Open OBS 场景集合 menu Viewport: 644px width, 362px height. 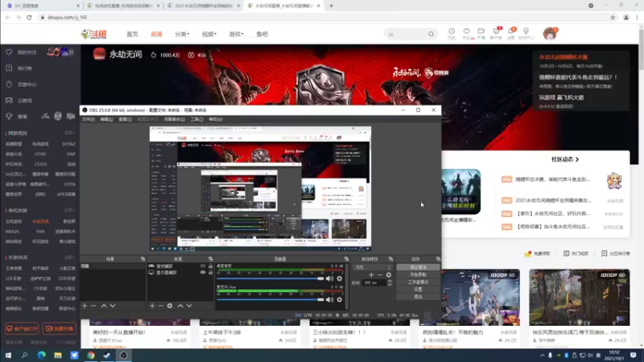point(174,119)
